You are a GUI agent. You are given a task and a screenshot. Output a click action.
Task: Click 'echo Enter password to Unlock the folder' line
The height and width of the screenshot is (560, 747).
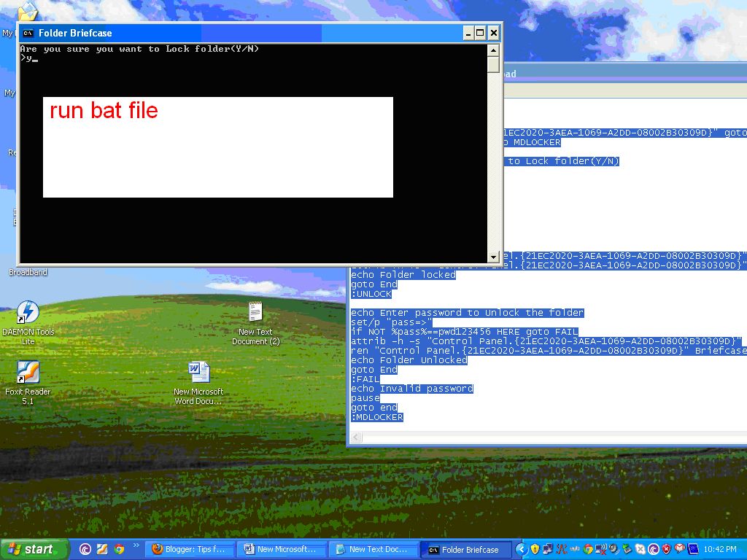(x=467, y=313)
